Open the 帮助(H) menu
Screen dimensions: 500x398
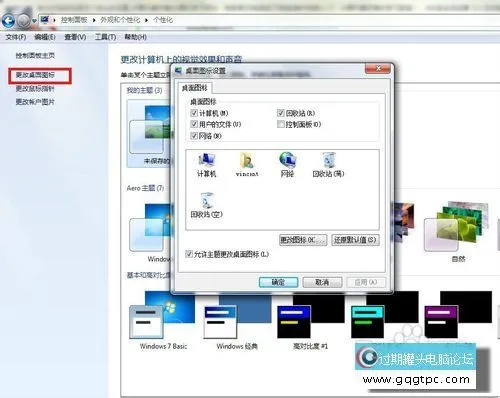135,37
